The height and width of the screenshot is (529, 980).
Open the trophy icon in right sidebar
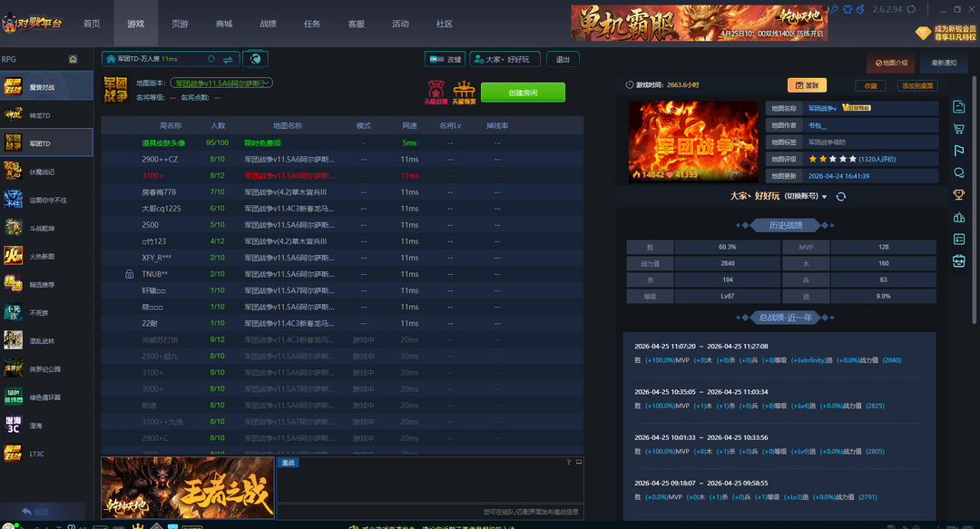click(x=959, y=195)
